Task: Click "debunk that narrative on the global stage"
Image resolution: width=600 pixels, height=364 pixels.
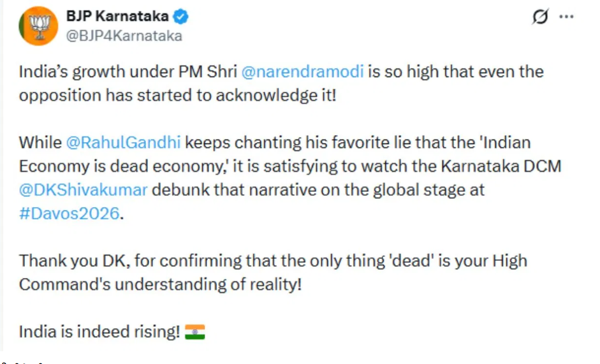Action: [x=317, y=189]
